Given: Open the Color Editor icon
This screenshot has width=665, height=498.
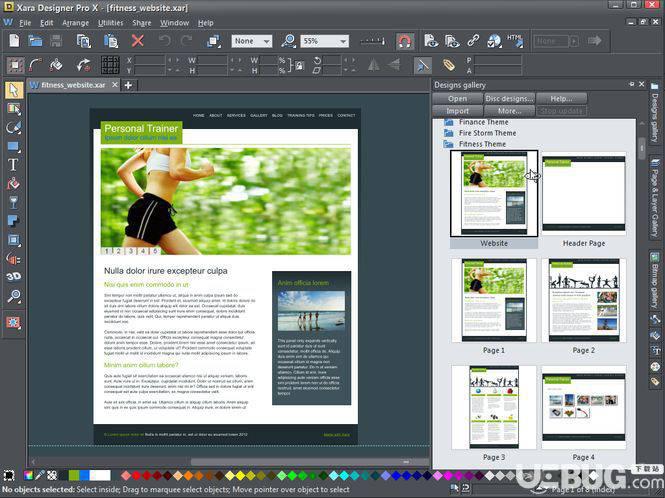Looking at the screenshot, I should pyautogui.click(x=28, y=475).
